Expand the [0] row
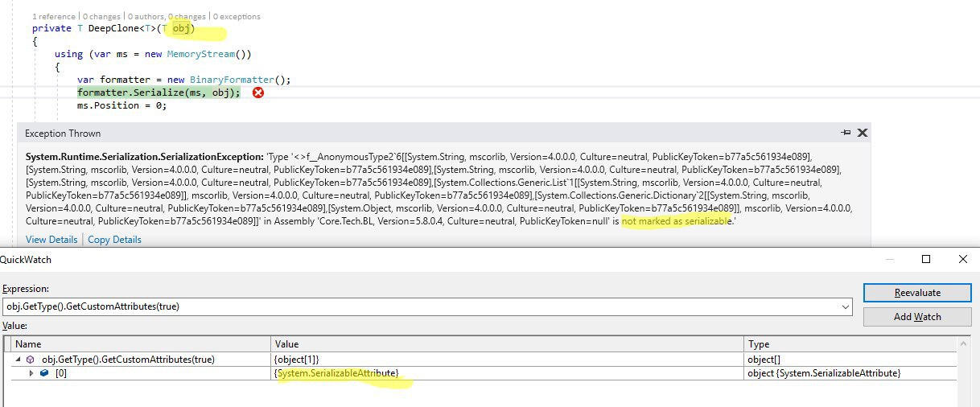980x407 pixels. point(32,373)
